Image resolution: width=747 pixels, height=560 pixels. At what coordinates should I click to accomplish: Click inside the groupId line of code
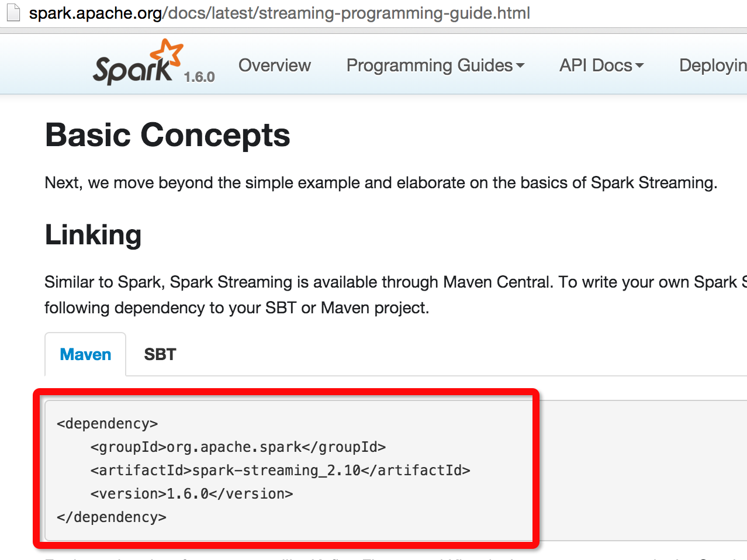pyautogui.click(x=238, y=447)
